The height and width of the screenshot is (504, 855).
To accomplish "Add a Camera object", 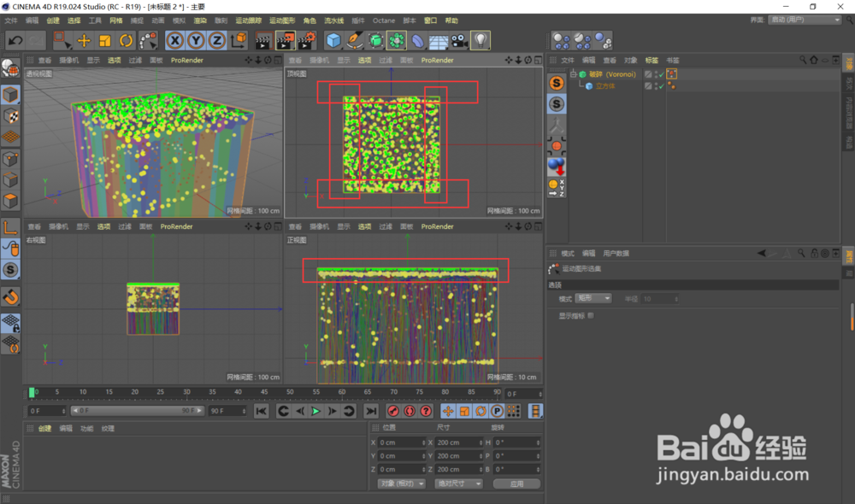I will pyautogui.click(x=459, y=41).
